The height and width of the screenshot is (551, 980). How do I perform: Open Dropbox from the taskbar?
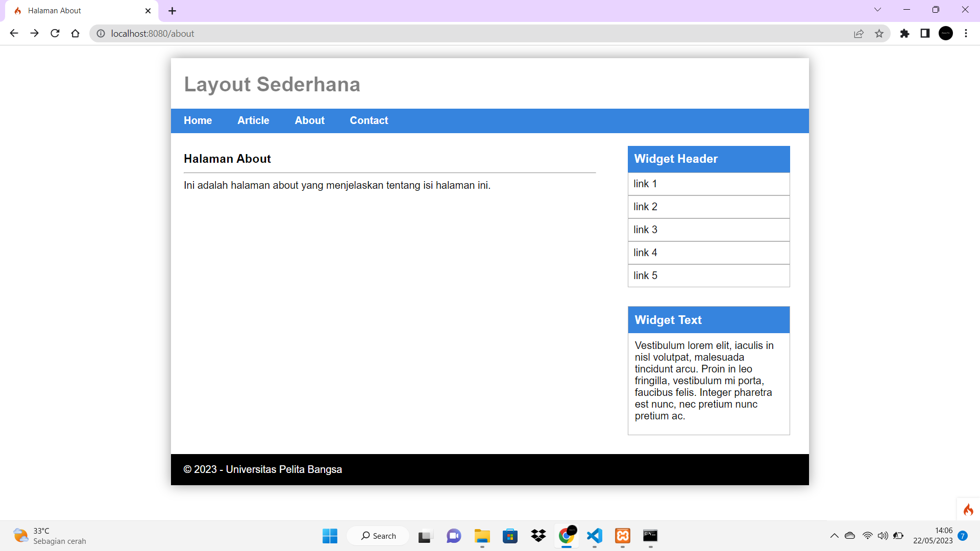point(538,536)
